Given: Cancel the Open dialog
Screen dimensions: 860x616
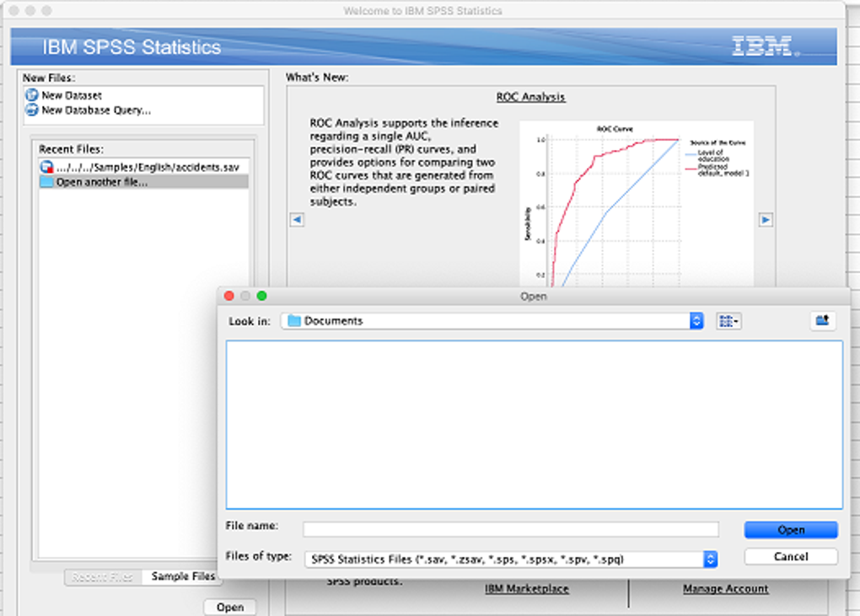Looking at the screenshot, I should coord(791,556).
